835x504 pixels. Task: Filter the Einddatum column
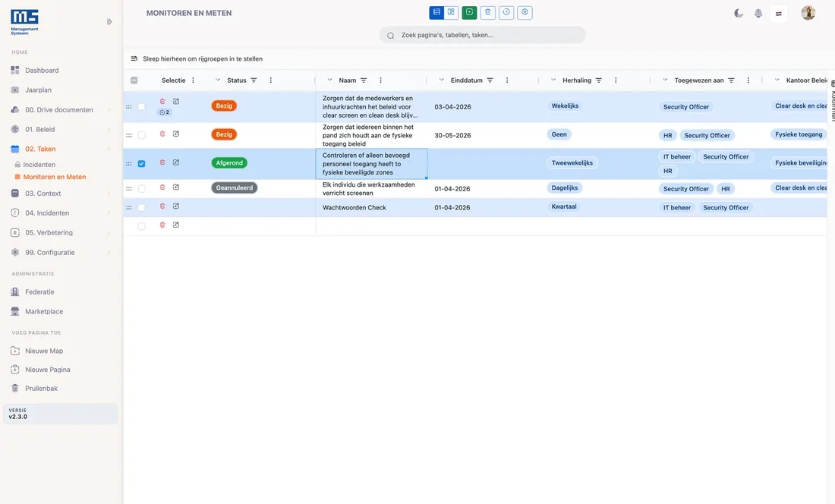(x=490, y=80)
